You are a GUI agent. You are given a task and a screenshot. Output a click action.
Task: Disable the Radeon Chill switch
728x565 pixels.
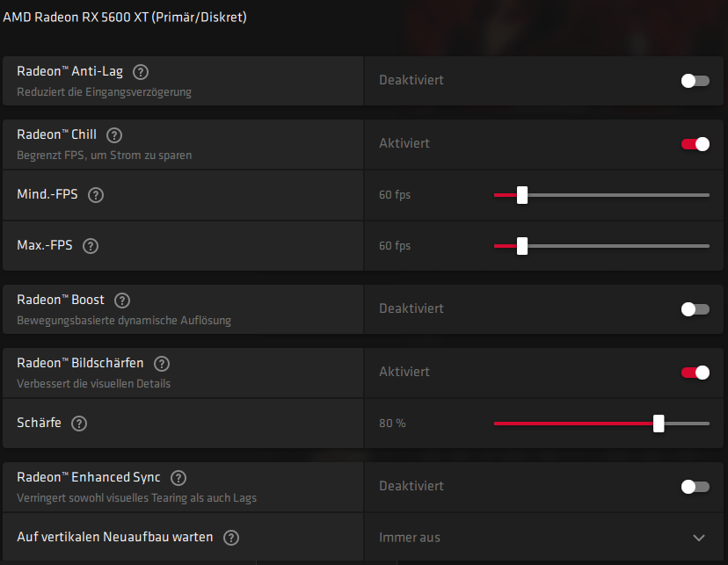coord(695,144)
